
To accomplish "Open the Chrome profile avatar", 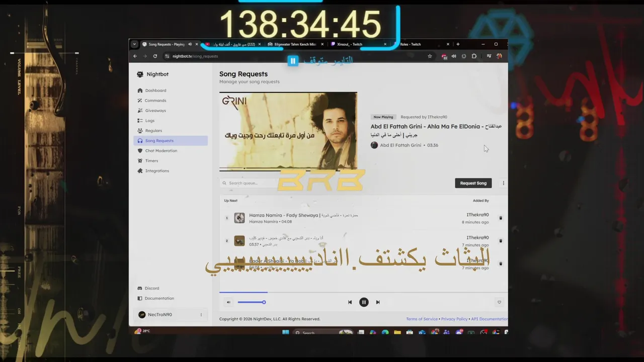I will click(499, 56).
